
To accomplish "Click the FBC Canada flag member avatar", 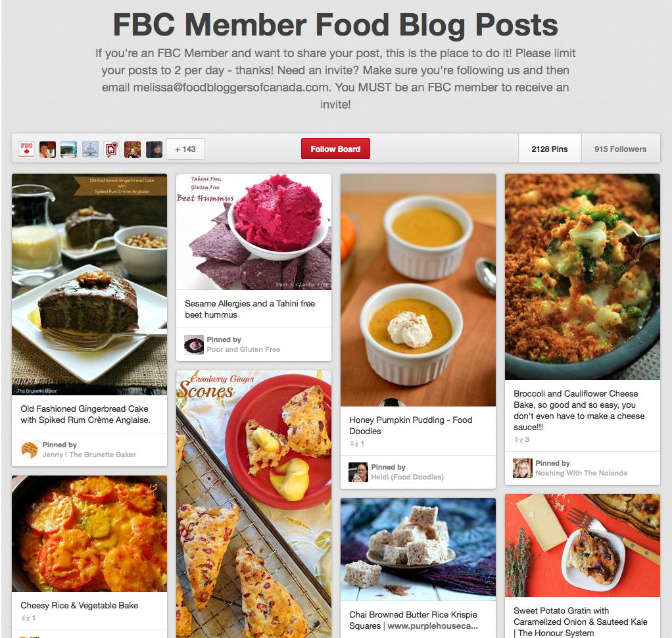I will coord(26,149).
